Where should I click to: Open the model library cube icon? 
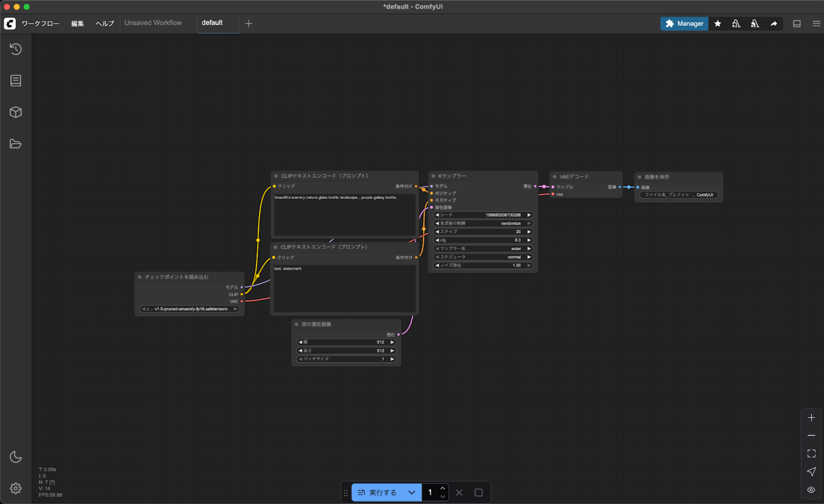16,112
